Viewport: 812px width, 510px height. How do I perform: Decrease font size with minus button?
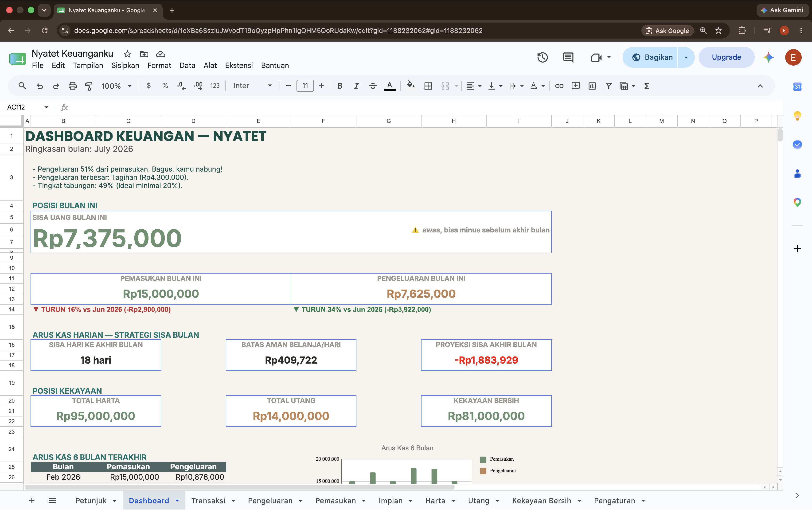(288, 86)
